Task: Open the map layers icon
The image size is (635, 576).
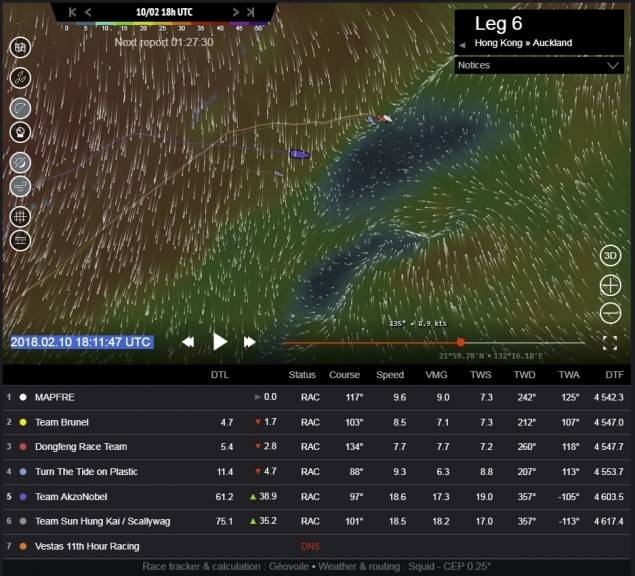Action: tap(20, 47)
